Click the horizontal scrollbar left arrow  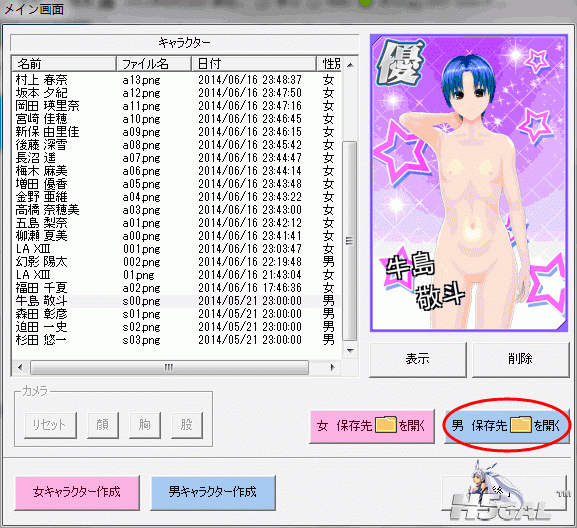pyautogui.click(x=20, y=367)
